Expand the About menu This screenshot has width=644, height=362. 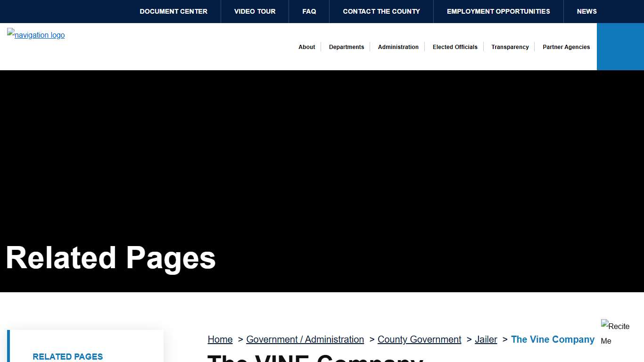click(306, 47)
